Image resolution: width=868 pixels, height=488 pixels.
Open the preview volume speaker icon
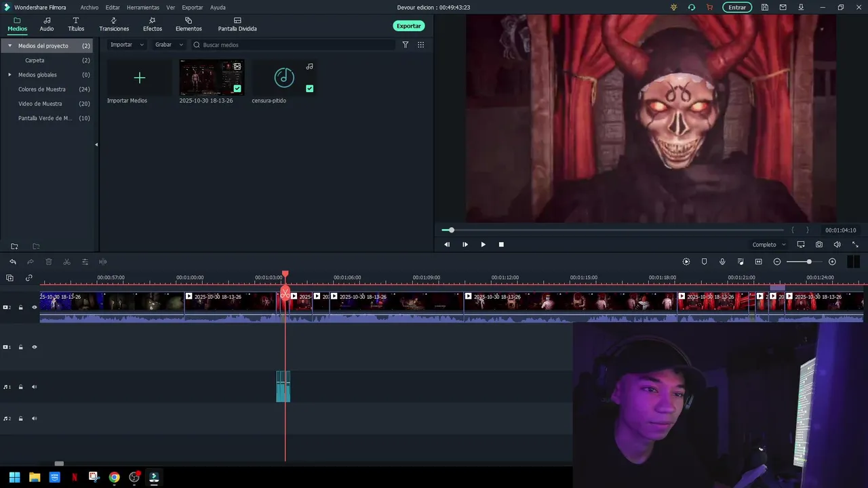click(837, 245)
